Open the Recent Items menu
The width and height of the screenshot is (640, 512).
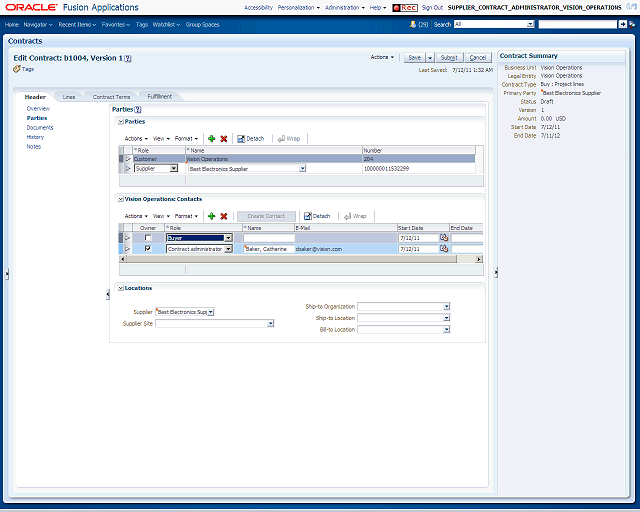[x=77, y=24]
